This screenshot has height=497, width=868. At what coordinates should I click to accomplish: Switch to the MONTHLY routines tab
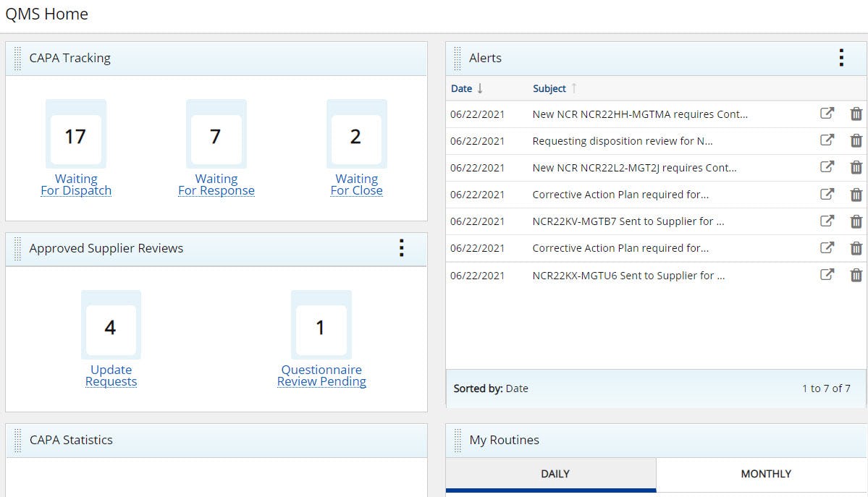(765, 474)
